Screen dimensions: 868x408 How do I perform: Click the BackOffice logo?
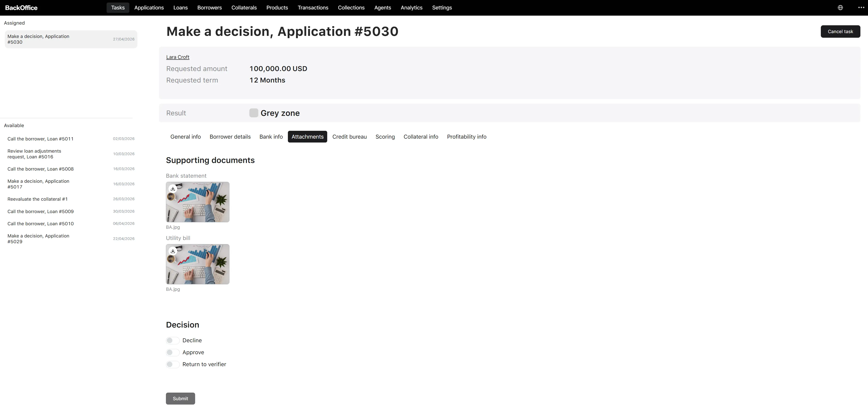click(21, 8)
